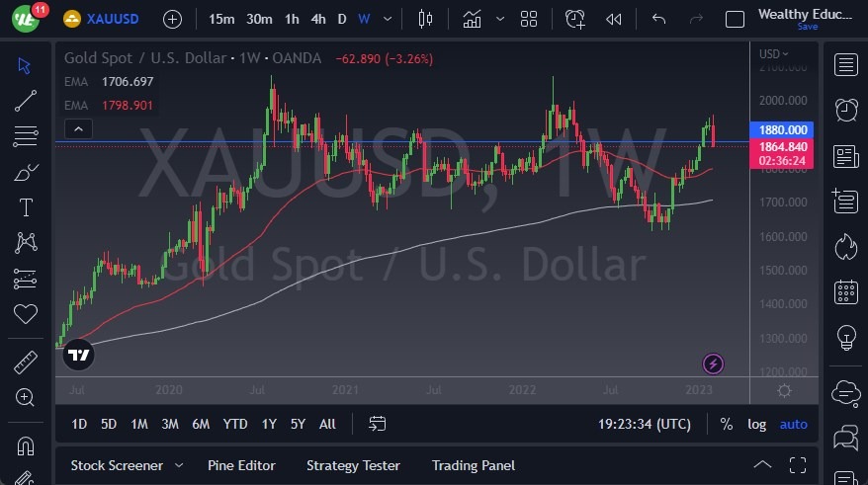
Task: Pick the ruler measure tool
Action: click(26, 364)
